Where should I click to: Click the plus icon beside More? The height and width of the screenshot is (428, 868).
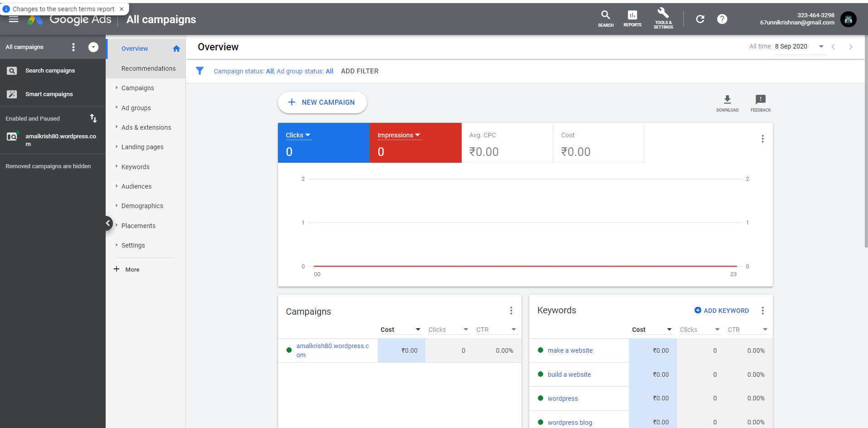point(117,269)
